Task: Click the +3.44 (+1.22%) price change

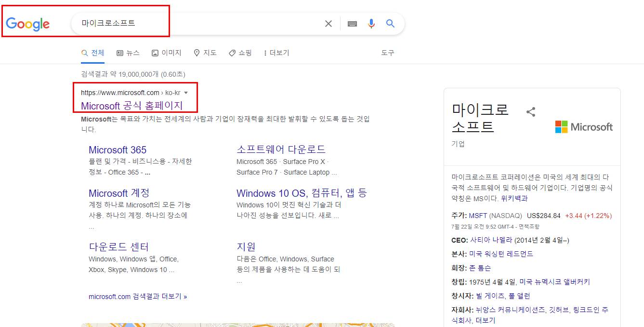Action: tap(588, 216)
